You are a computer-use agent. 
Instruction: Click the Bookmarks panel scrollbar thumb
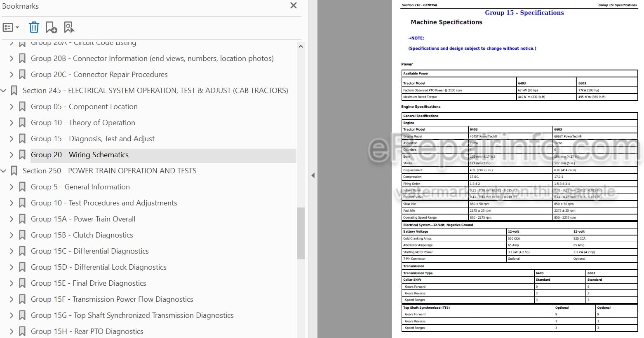coord(301,233)
